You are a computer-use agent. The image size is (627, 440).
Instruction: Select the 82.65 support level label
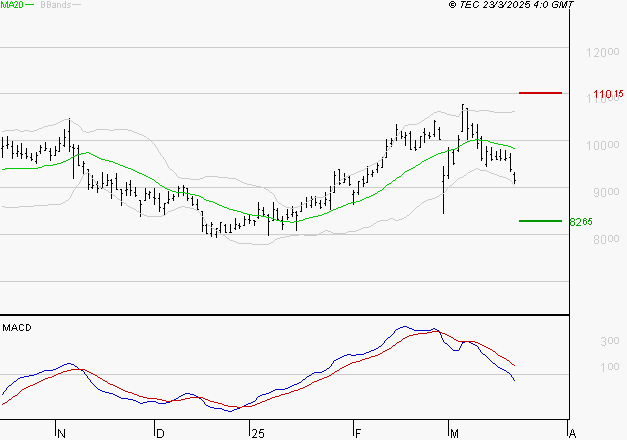pyautogui.click(x=581, y=222)
